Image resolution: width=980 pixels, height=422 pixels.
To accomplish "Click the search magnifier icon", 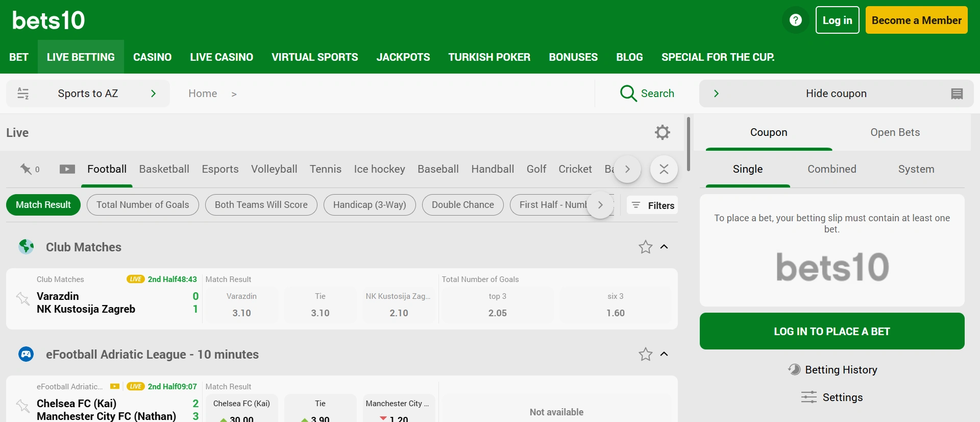I will pos(628,93).
